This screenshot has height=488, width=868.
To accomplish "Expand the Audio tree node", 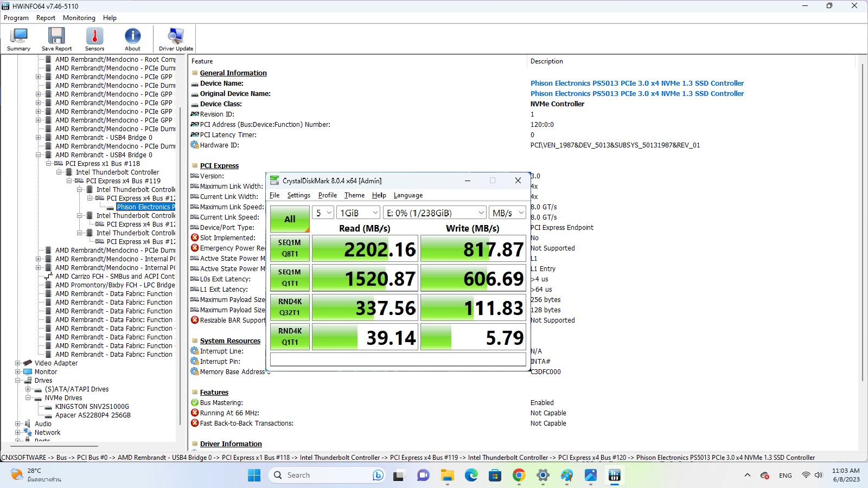I will pos(18,423).
